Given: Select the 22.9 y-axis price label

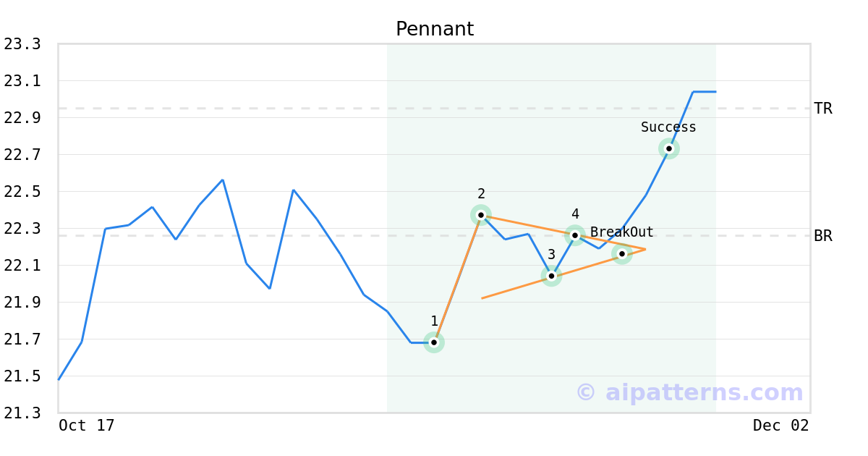Looking at the screenshot, I should [x=22, y=118].
